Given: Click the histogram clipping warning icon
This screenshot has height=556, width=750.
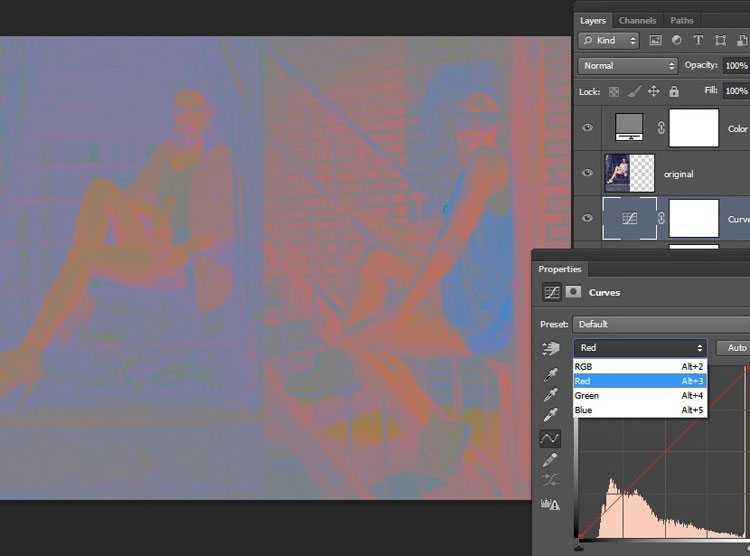Looking at the screenshot, I should pos(550,504).
